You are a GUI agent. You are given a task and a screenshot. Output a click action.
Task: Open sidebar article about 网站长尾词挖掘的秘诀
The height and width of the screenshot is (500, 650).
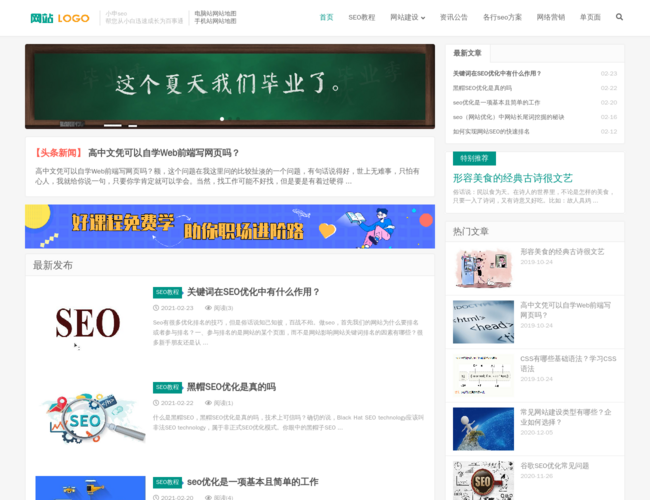[508, 117]
